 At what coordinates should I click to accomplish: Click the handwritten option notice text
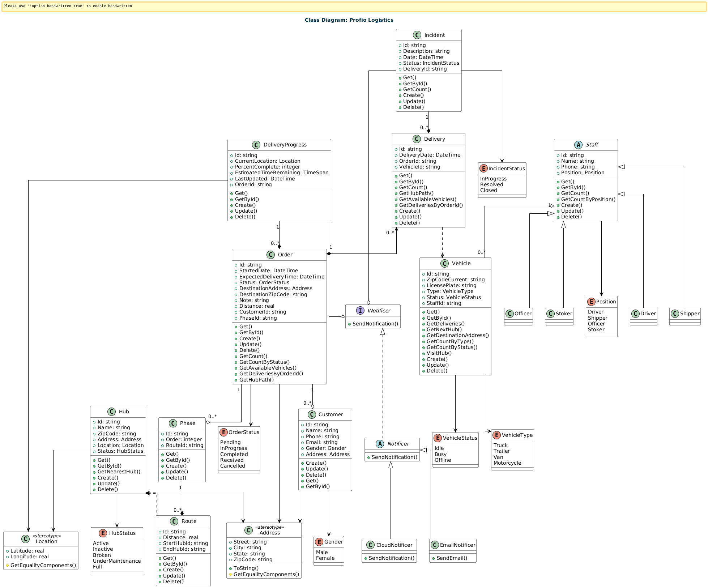click(x=68, y=6)
